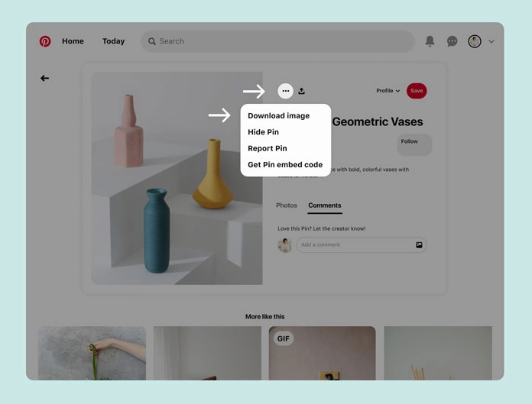Click the Search bar
The width and height of the screenshot is (532, 404).
tap(277, 41)
